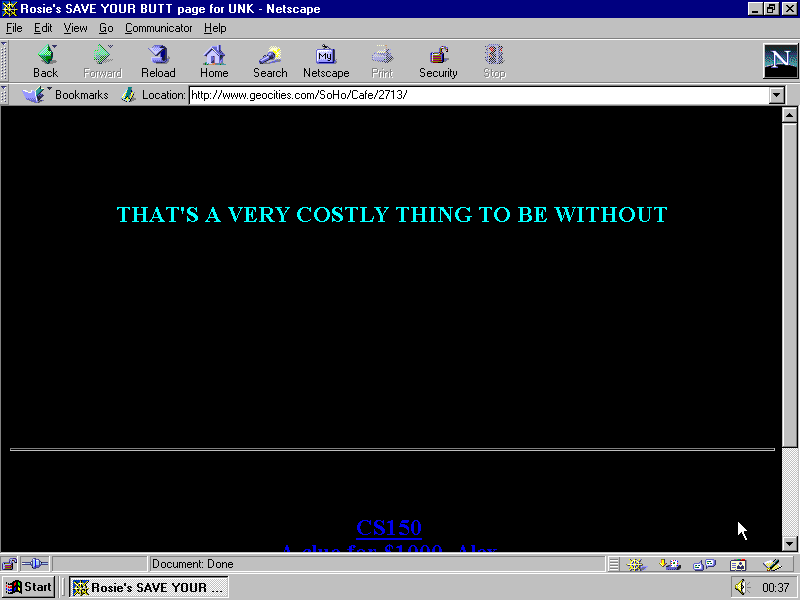Toggle the online/offline connection icon

35,564
